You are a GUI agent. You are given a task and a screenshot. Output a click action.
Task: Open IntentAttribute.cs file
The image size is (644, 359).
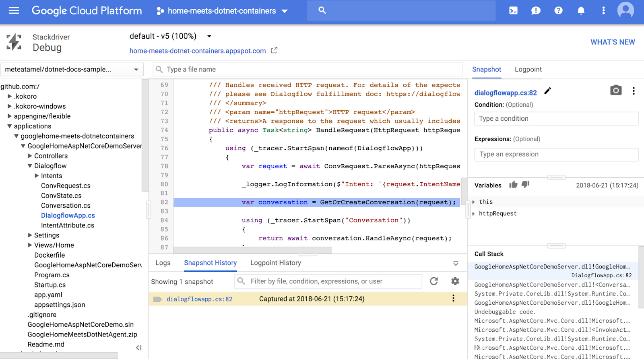(x=68, y=225)
